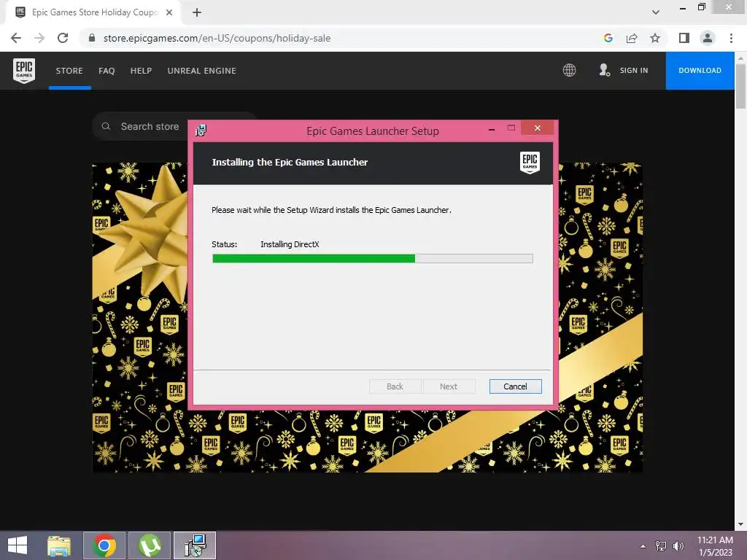Click the 'Installing the Epic Games Launcher' heading
Viewport: 747px width, 560px height.
[x=290, y=163]
